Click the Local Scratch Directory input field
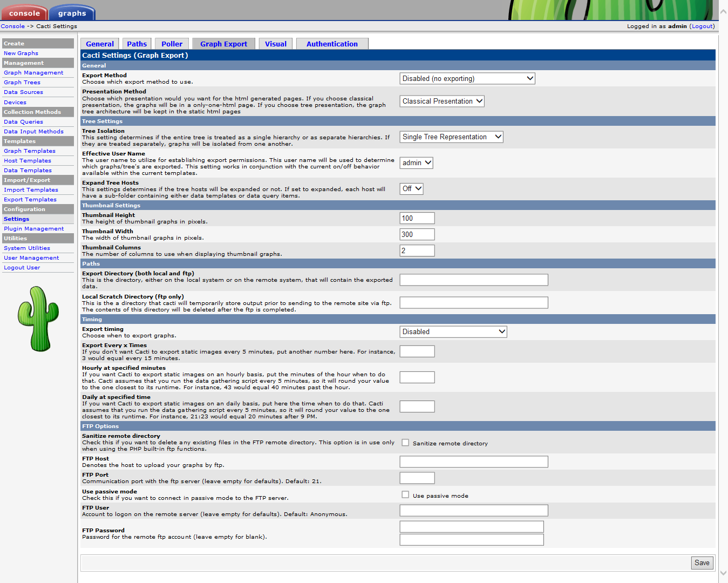 pyautogui.click(x=474, y=302)
